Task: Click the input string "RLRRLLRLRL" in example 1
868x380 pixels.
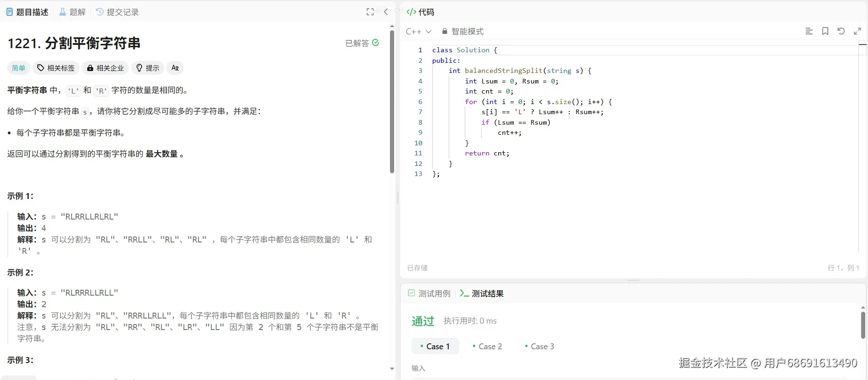Action: (x=89, y=217)
